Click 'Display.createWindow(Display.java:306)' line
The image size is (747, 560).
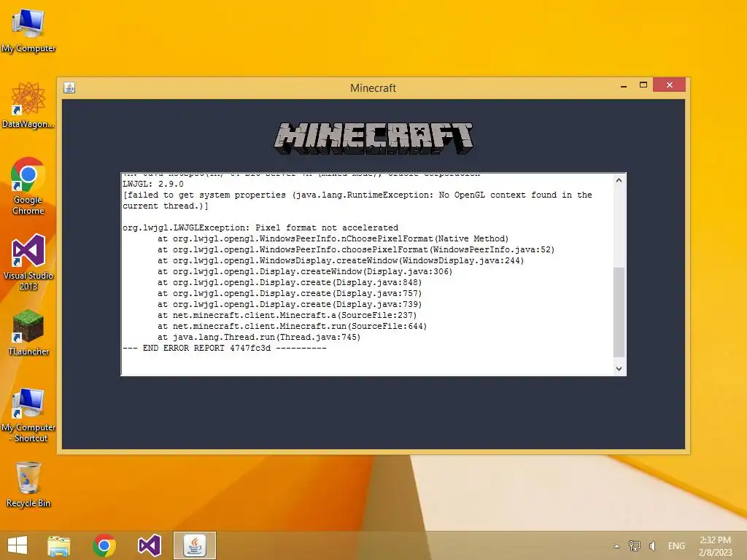[x=305, y=271]
